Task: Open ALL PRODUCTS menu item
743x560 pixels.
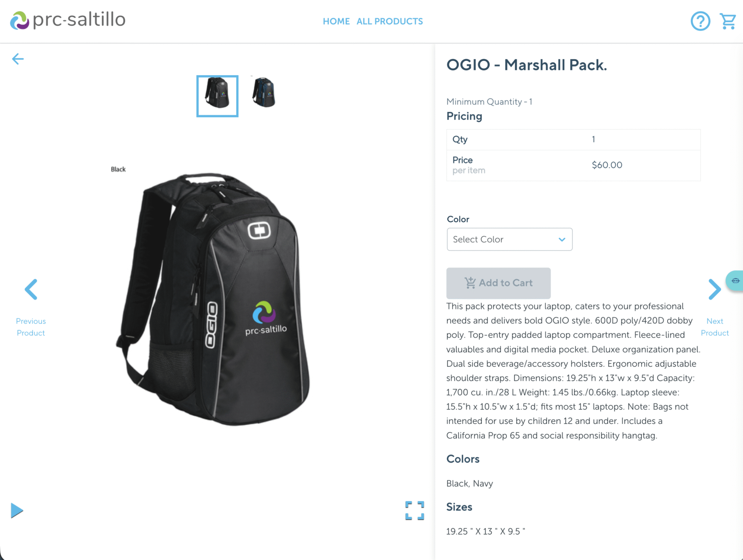Action: coord(390,21)
